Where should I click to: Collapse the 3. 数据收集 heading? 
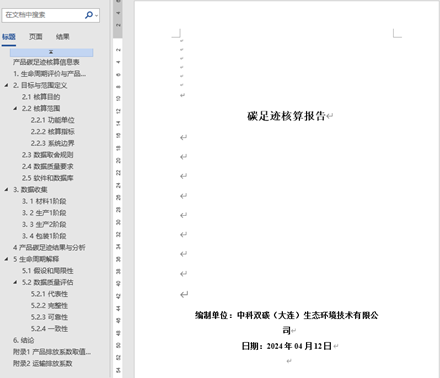(6, 189)
